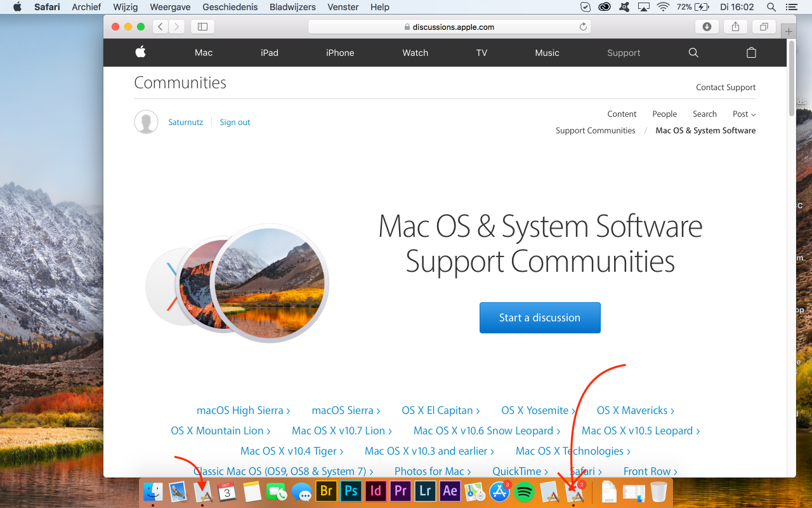
Task: Open the Trash in the Dock
Action: click(x=658, y=491)
